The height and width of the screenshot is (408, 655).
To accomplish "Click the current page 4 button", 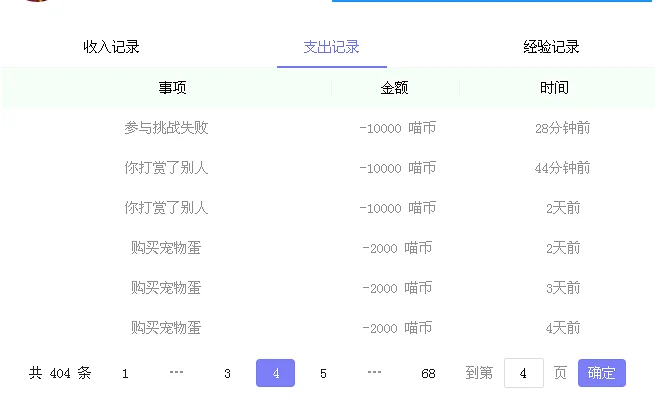I will [275, 373].
